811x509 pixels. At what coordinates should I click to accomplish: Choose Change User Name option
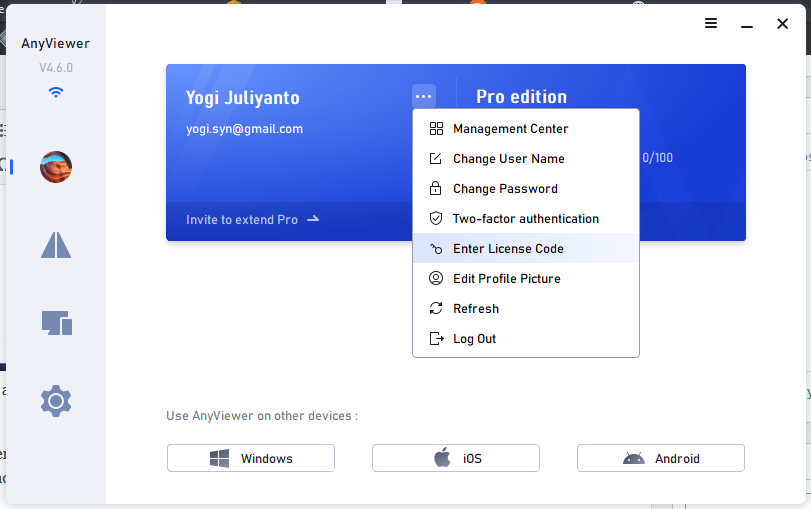click(x=508, y=159)
